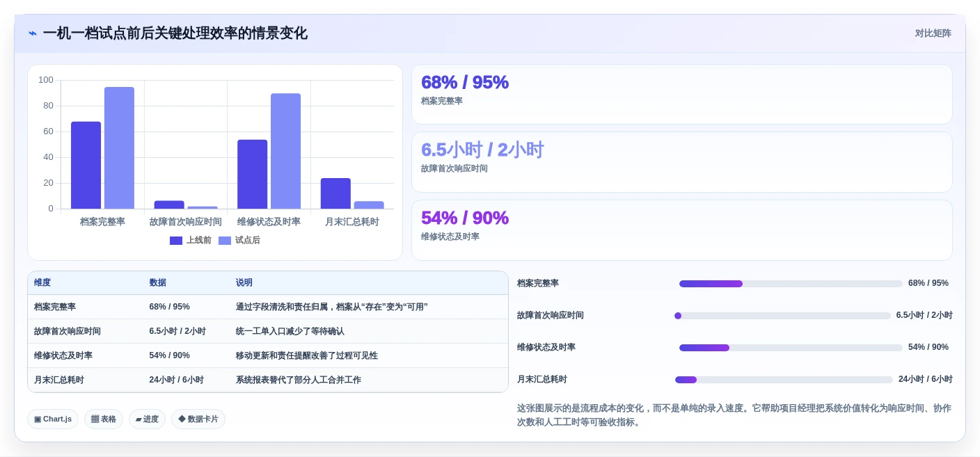This screenshot has width=980, height=457.
Task: Click the 进度 tag chip
Action: [x=147, y=419]
